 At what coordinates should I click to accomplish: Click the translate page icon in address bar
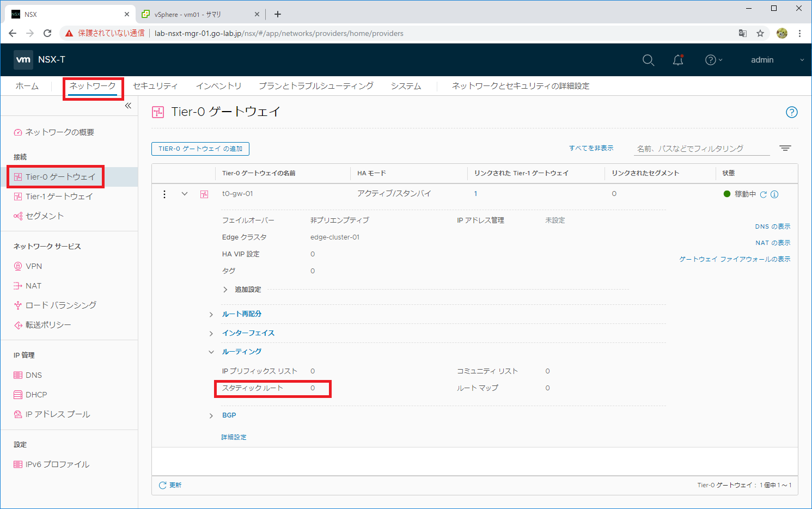(743, 33)
